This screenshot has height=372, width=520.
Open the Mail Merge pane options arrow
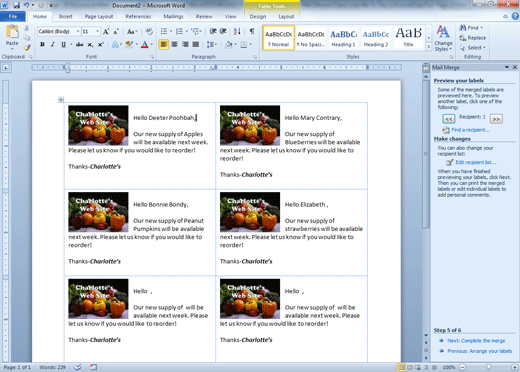(x=507, y=67)
